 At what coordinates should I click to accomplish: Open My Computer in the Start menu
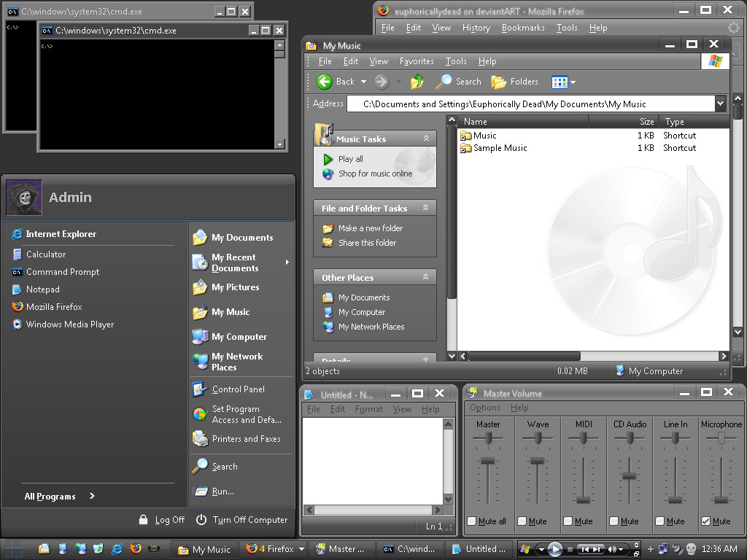[x=230, y=337]
